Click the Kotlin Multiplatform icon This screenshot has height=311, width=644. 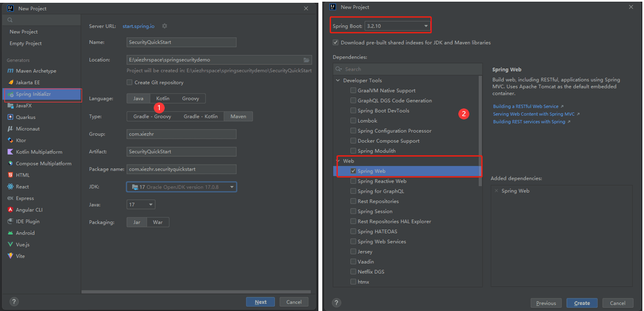(10, 152)
